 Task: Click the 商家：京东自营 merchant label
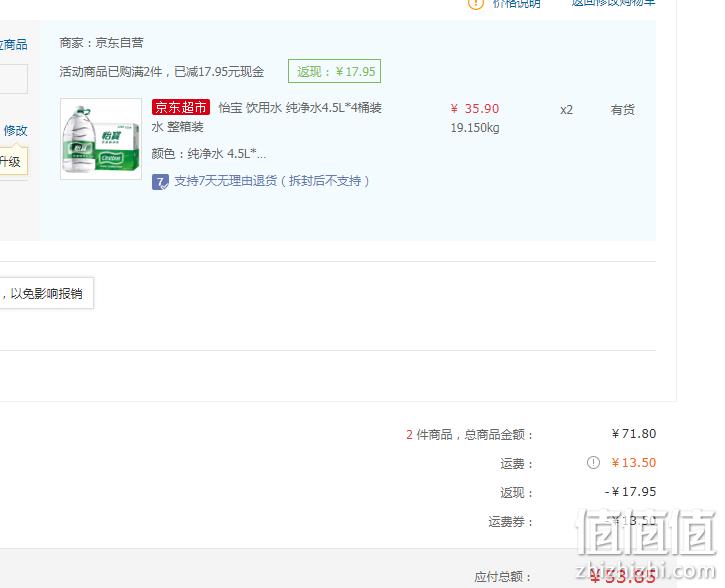[101, 43]
